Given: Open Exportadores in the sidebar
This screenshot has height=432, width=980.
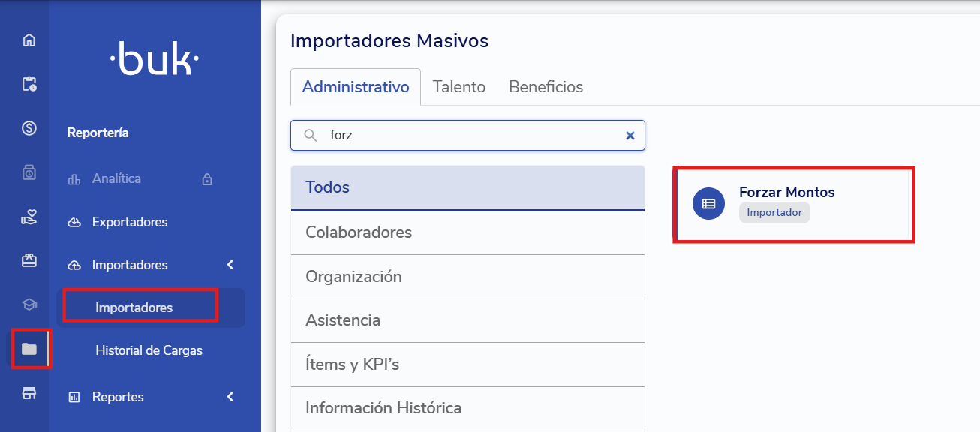Looking at the screenshot, I should click(129, 222).
